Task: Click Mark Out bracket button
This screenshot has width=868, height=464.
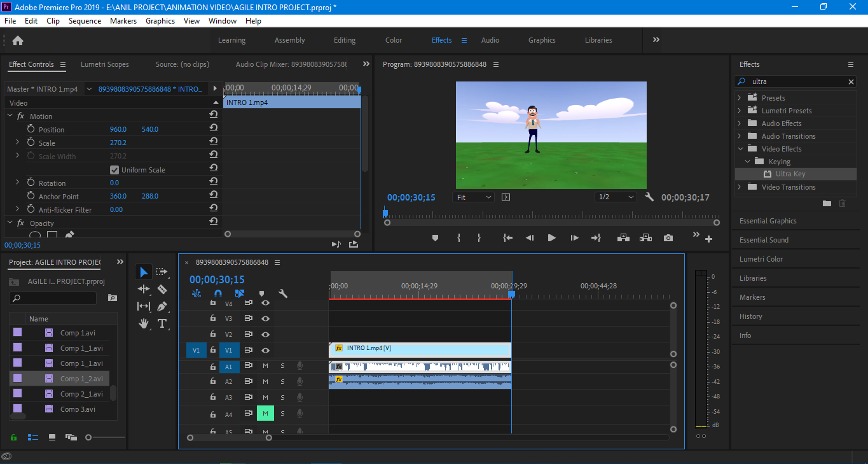Action: (479, 238)
